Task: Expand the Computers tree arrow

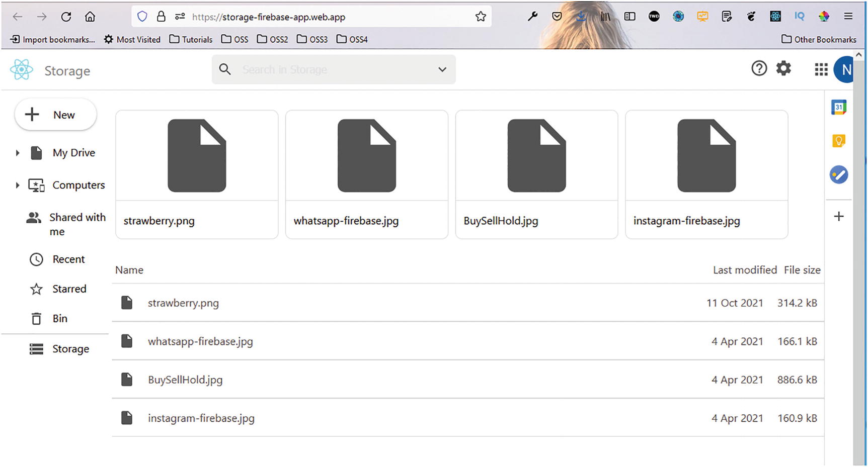Action: point(18,185)
